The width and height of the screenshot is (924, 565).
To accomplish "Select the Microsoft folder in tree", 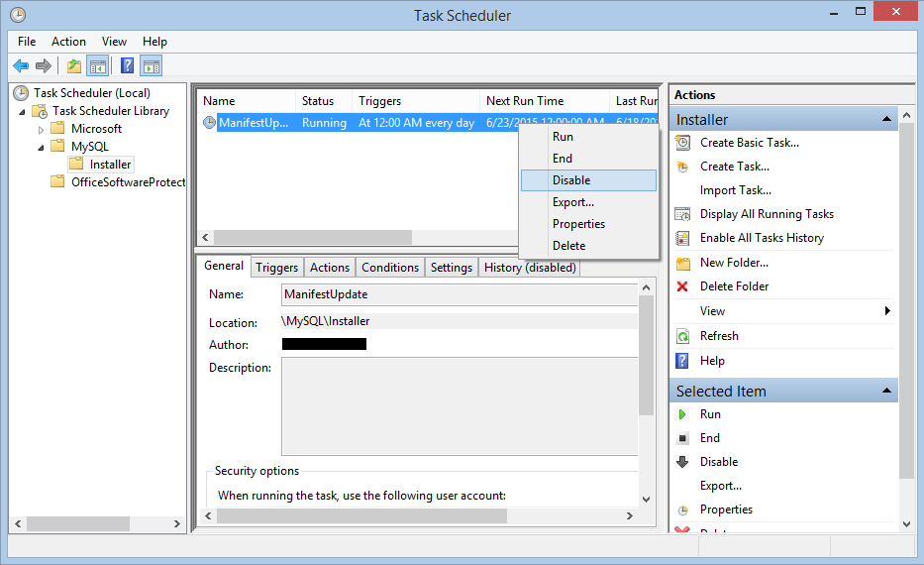I will click(x=96, y=129).
